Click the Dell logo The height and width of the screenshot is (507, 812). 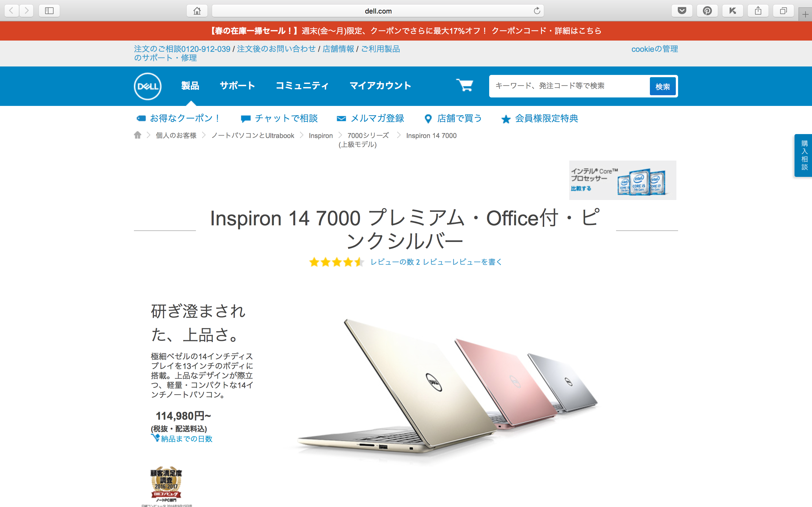(148, 86)
